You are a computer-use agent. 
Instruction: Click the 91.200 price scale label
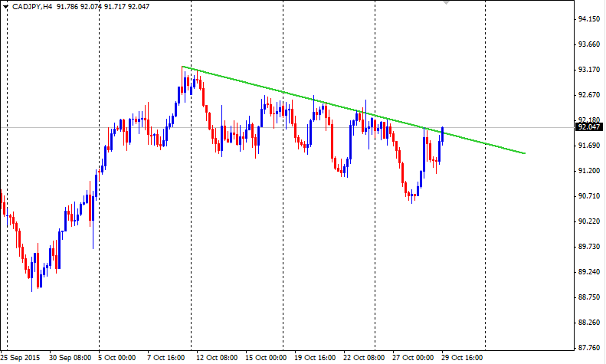click(x=589, y=171)
